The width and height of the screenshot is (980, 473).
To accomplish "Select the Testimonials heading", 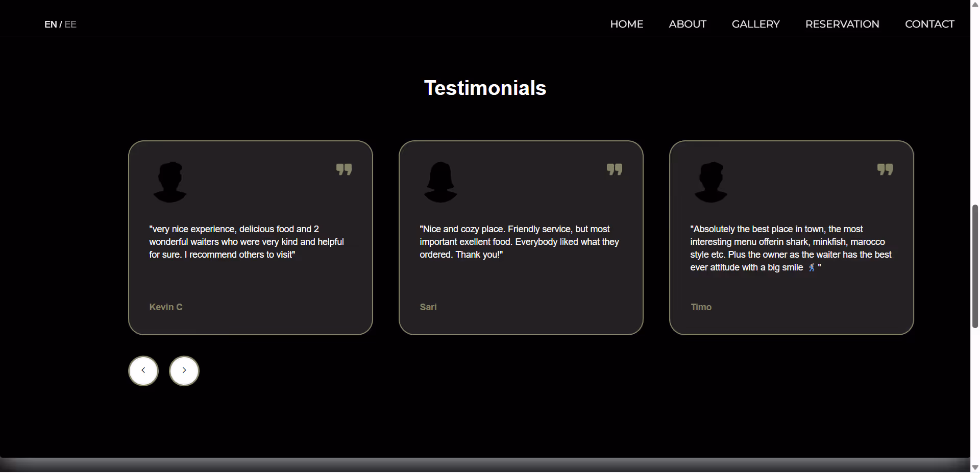I will 485,88.
